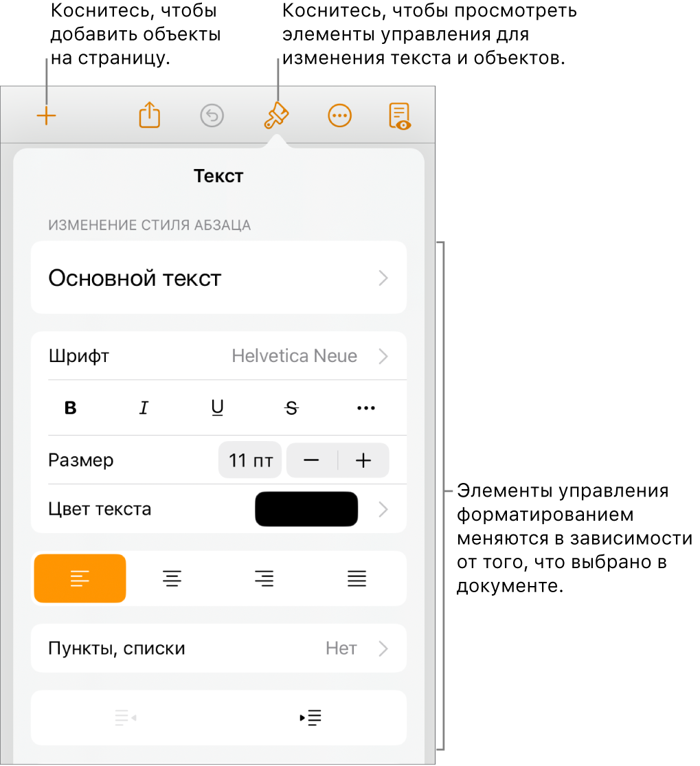Tap the Нет list value
Viewport: 700px width, 766px height.
pos(341,649)
